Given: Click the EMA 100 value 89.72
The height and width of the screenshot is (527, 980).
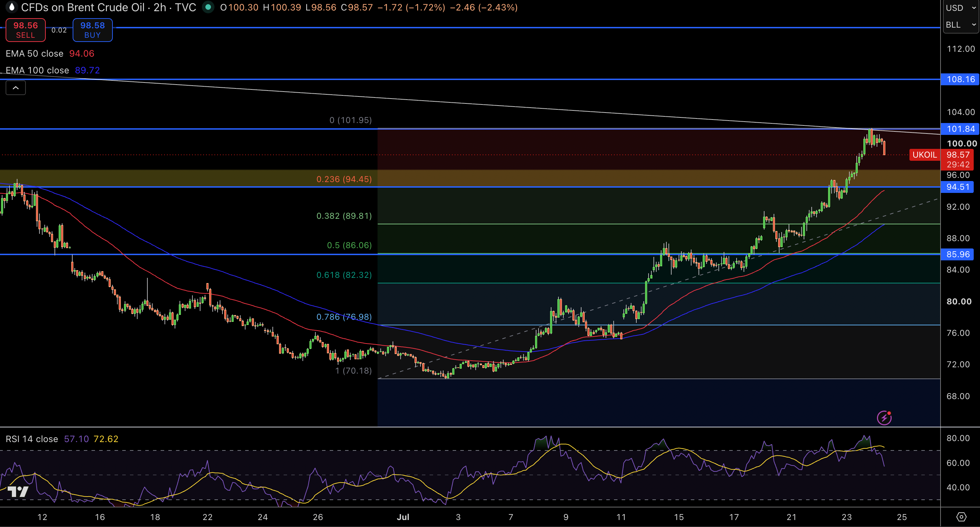Looking at the screenshot, I should [87, 71].
